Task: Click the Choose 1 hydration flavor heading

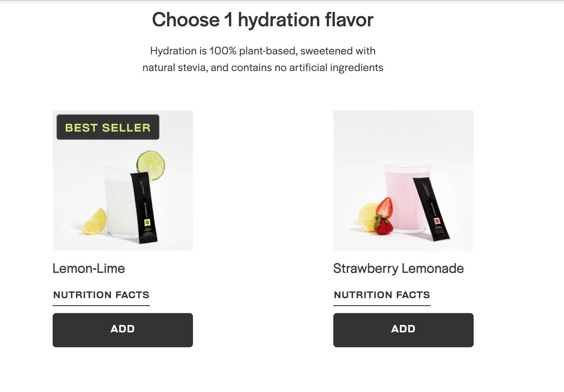Action: pos(262,19)
